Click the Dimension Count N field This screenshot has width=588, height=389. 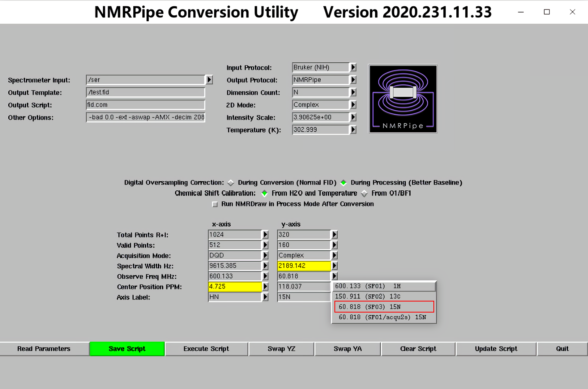321,92
